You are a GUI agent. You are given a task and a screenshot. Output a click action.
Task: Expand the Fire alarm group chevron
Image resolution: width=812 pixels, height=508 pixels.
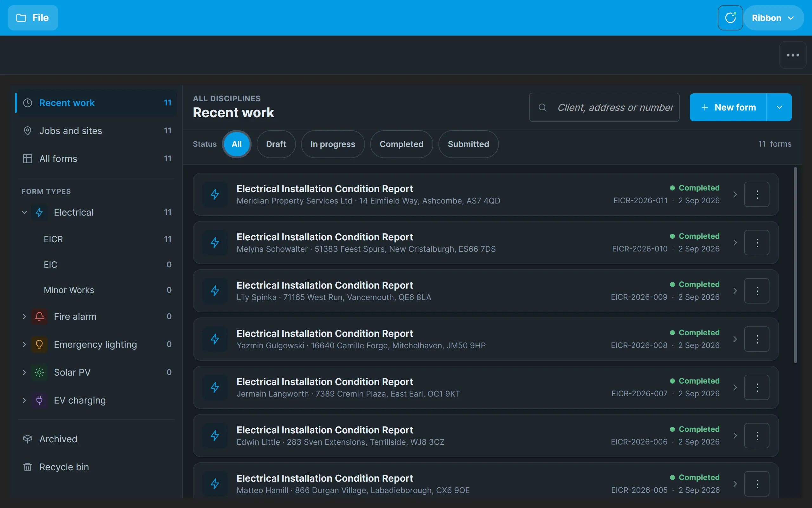point(24,317)
